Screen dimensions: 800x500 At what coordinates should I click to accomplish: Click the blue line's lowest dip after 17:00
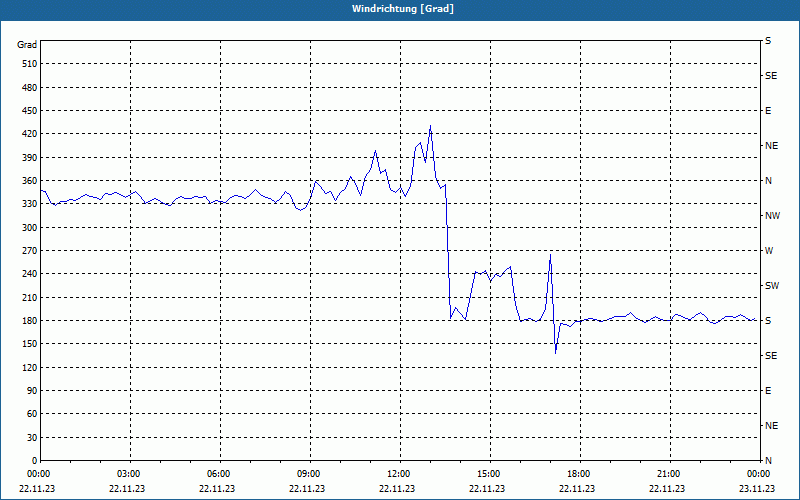[x=555, y=353]
